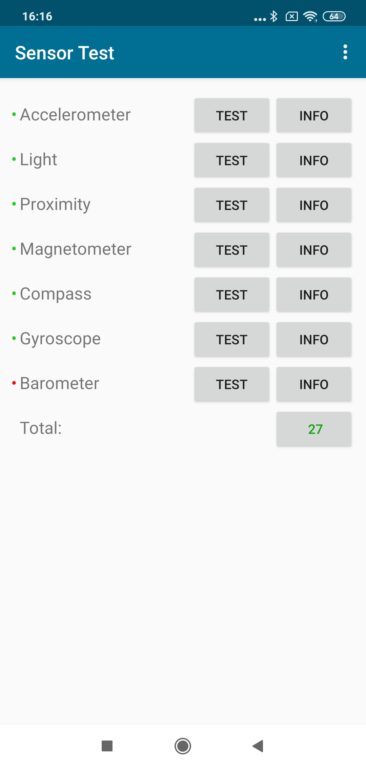366x768 pixels.
Task: Run the Light sensor test
Action: click(232, 160)
